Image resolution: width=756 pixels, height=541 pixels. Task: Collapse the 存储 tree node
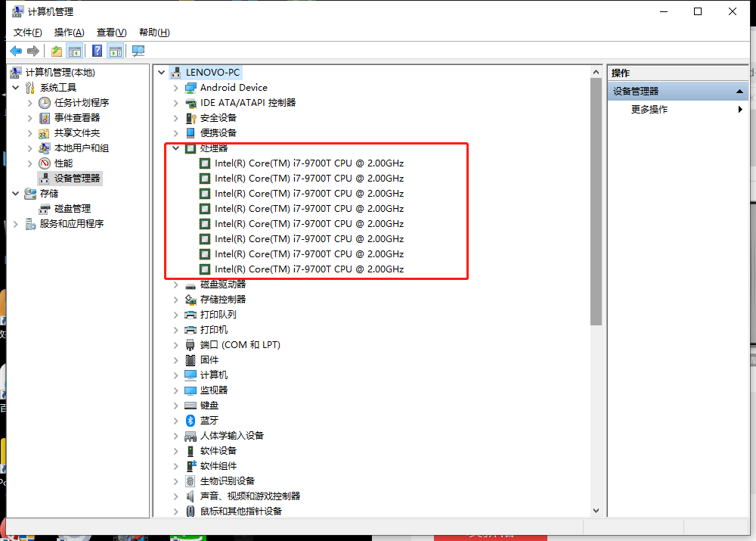coord(15,194)
